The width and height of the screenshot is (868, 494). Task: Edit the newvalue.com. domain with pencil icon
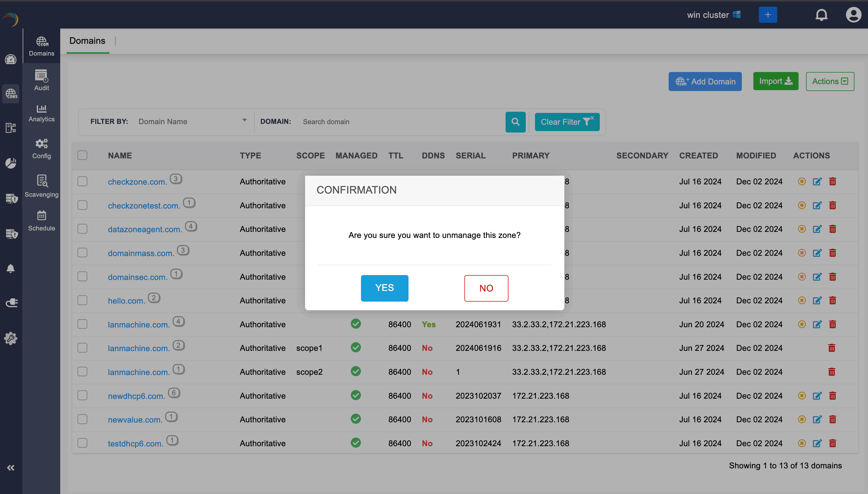coord(817,419)
